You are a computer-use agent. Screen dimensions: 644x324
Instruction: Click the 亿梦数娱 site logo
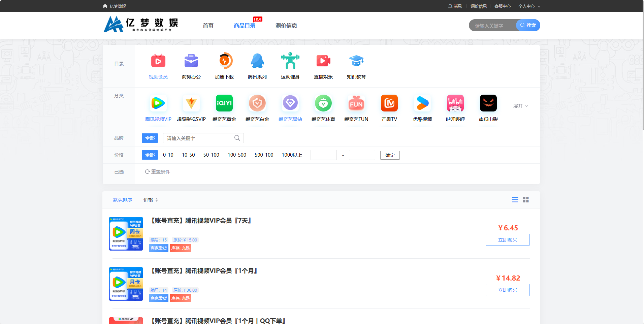141,24
